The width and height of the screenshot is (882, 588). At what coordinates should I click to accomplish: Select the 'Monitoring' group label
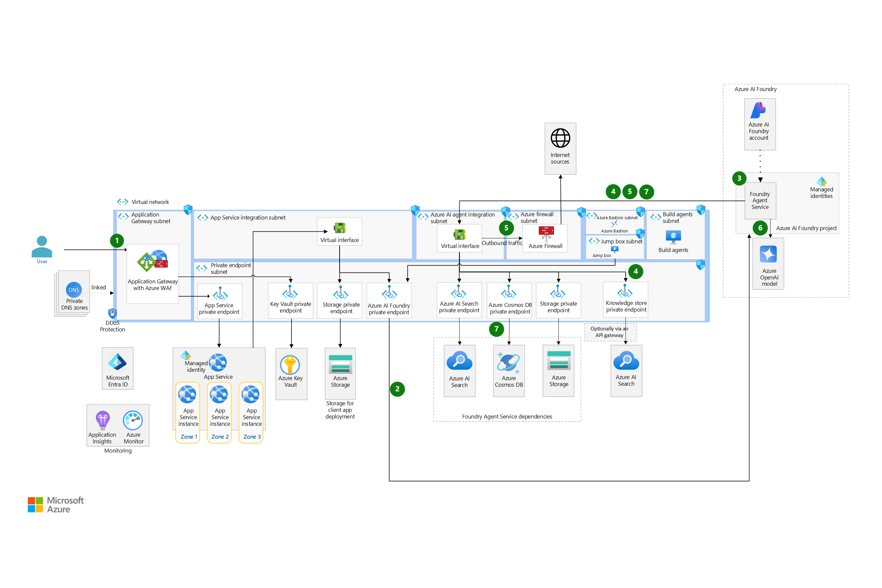pyautogui.click(x=118, y=450)
